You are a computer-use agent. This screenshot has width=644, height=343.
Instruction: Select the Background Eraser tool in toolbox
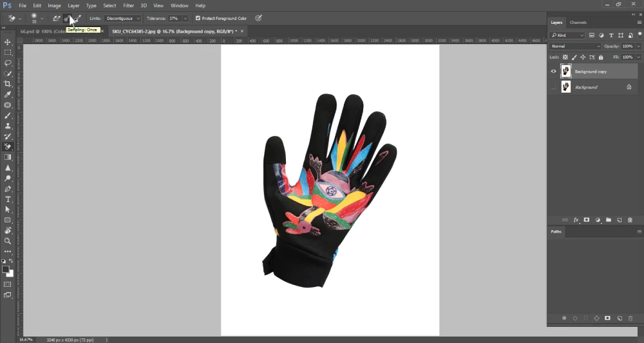[7, 147]
